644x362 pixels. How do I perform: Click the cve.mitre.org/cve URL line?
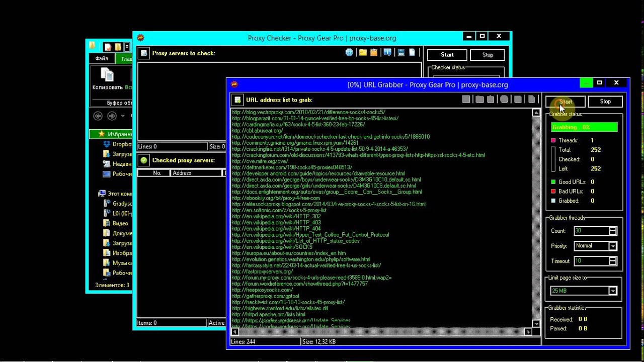point(260,161)
